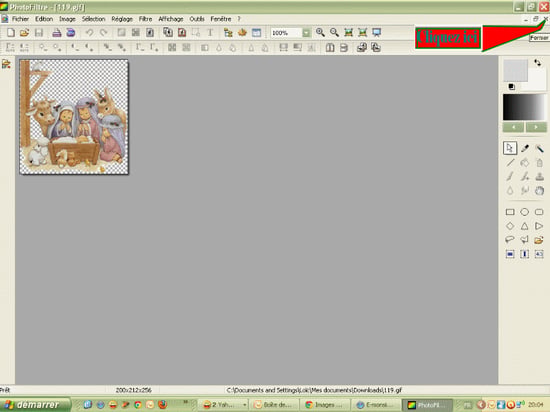This screenshot has height=412, width=550.
Task: Choose the Ellipse selection shape
Action: coord(525,212)
